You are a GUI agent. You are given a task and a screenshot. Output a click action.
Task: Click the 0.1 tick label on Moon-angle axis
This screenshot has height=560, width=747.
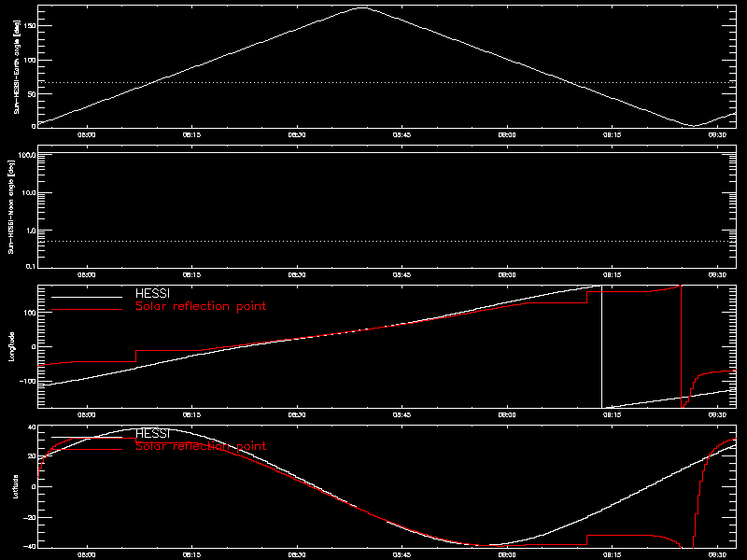tap(31, 266)
